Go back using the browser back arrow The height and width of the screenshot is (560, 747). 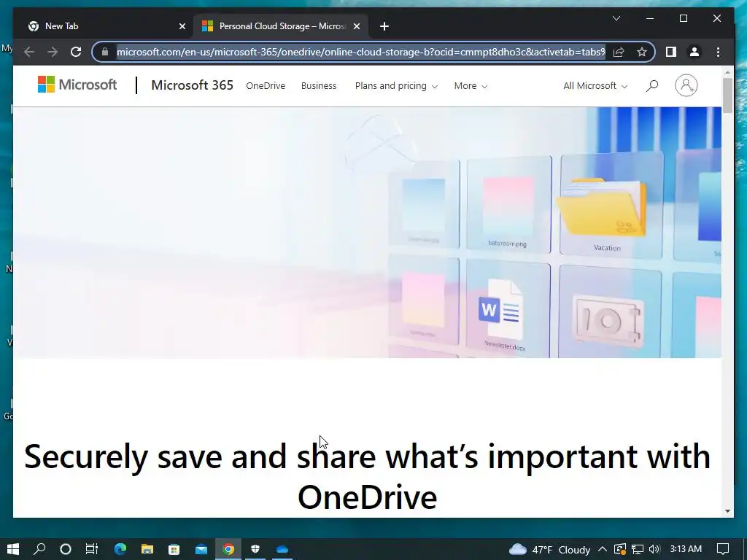tap(29, 52)
